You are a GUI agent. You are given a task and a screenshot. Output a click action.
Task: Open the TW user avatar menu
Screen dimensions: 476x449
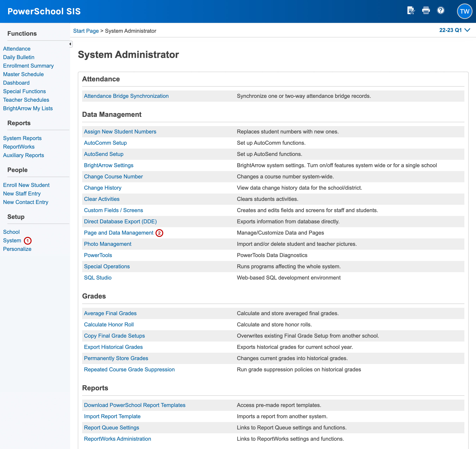pyautogui.click(x=465, y=11)
